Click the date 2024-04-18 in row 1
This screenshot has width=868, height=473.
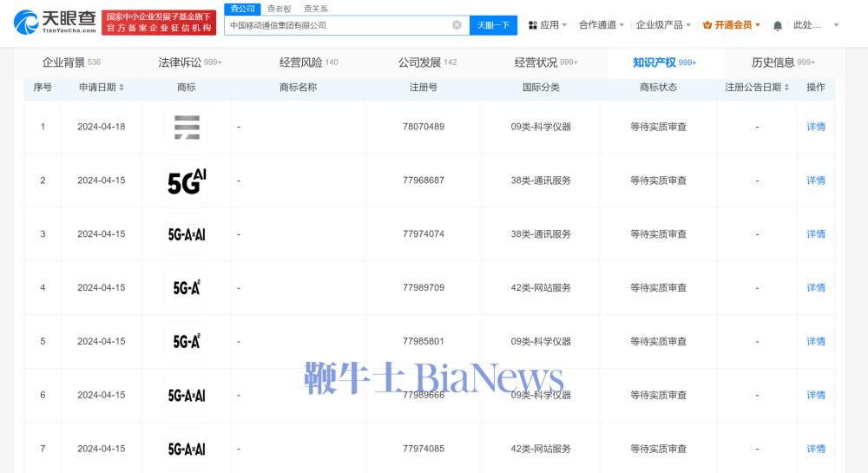[102, 127]
